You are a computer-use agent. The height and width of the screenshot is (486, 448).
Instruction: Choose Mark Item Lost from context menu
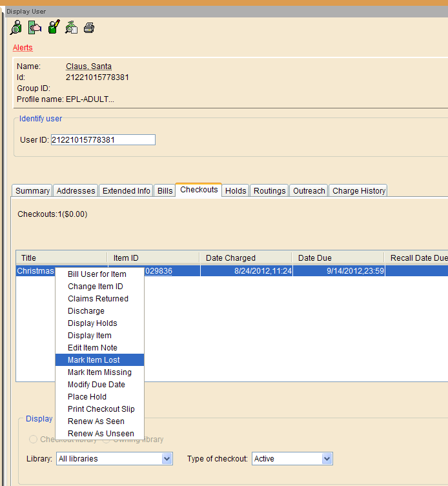tap(94, 360)
